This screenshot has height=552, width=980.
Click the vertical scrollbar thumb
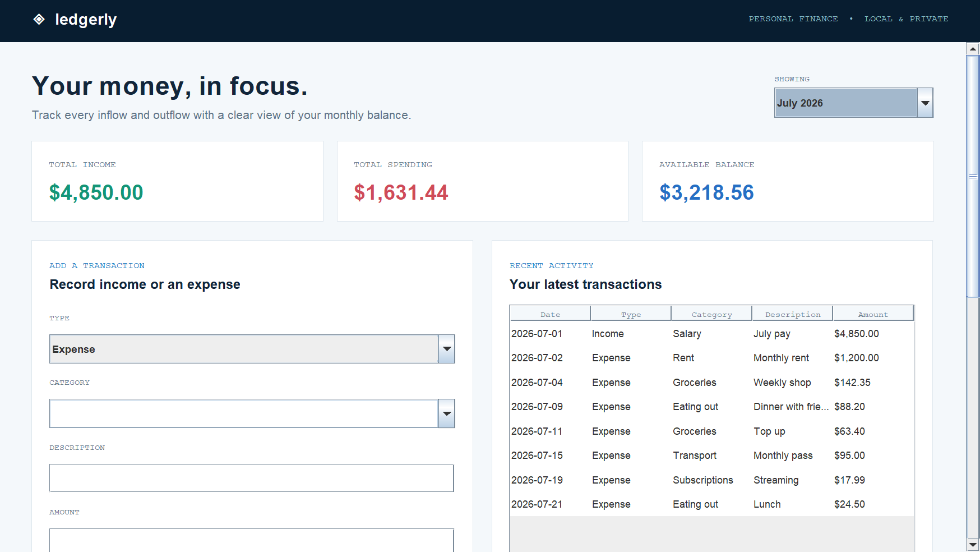(x=973, y=176)
